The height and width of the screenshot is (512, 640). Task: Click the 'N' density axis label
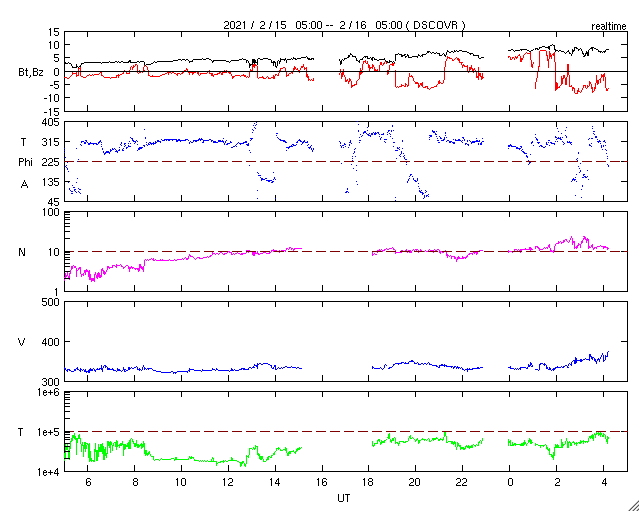click(22, 252)
